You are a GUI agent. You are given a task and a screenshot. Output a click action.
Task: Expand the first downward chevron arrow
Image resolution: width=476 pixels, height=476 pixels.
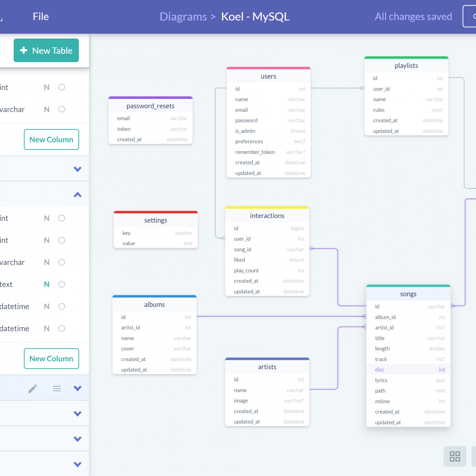tap(77, 169)
